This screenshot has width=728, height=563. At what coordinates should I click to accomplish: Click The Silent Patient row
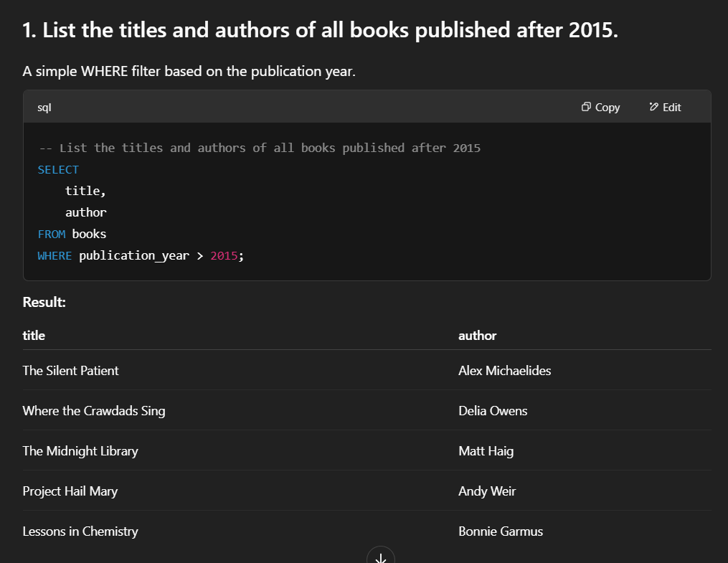pyautogui.click(x=70, y=371)
